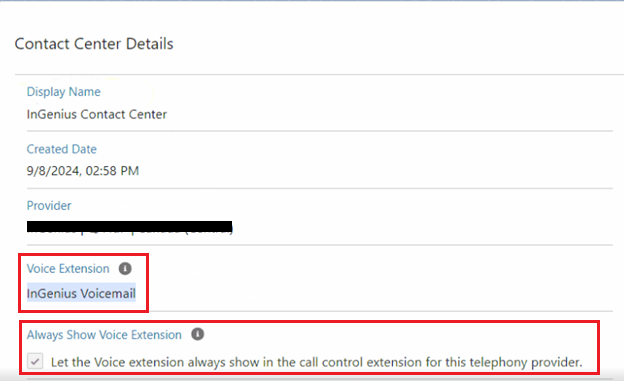Toggle the Always Show Voice Extension checkbox

tap(35, 361)
